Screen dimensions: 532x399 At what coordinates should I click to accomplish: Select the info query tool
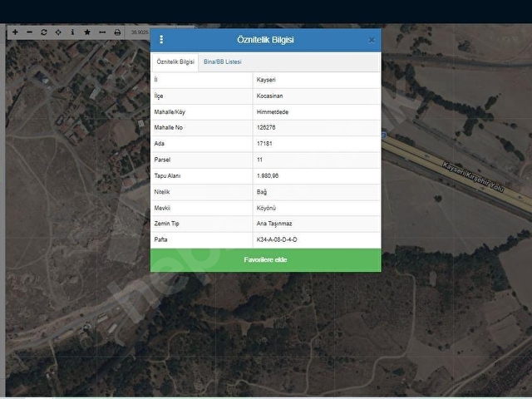point(72,32)
